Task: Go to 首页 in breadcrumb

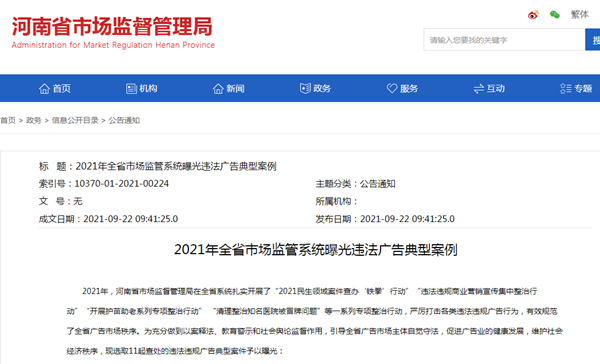Action: click(8, 121)
